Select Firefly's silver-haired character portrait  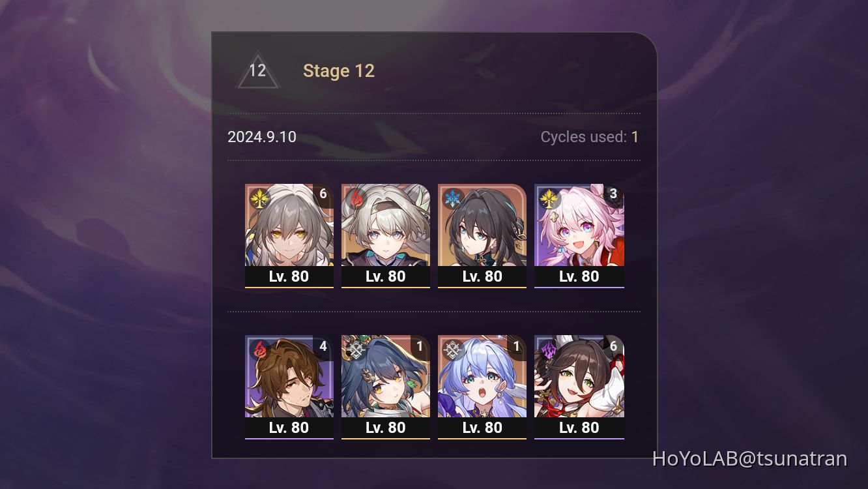coord(386,235)
